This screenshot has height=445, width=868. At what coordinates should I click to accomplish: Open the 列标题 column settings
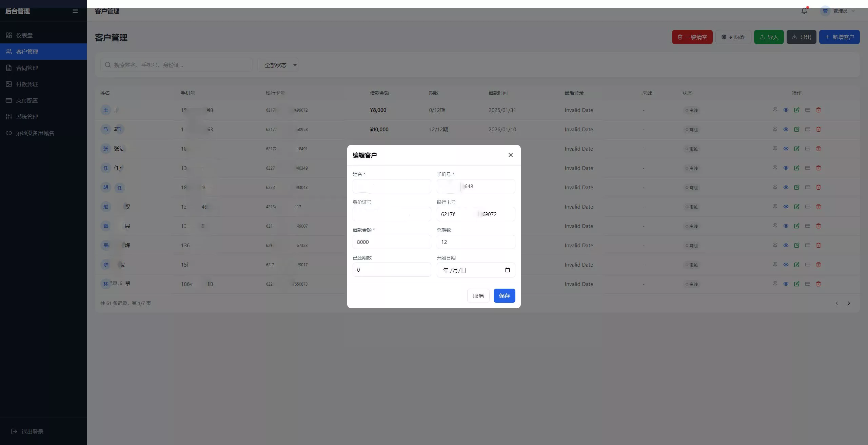[733, 37]
